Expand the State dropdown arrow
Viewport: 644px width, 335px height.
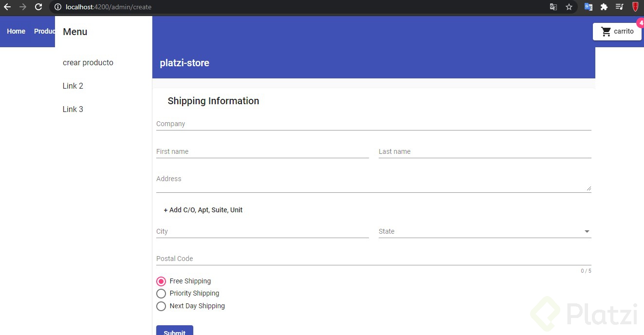(587, 232)
